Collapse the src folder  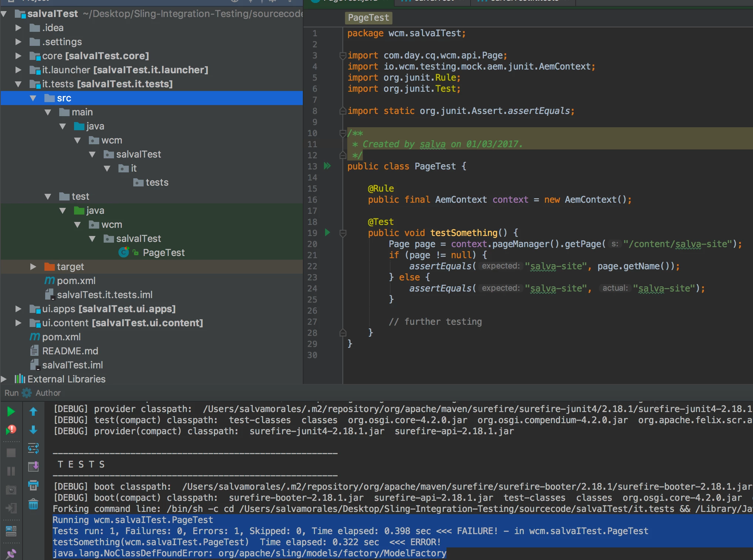33,98
